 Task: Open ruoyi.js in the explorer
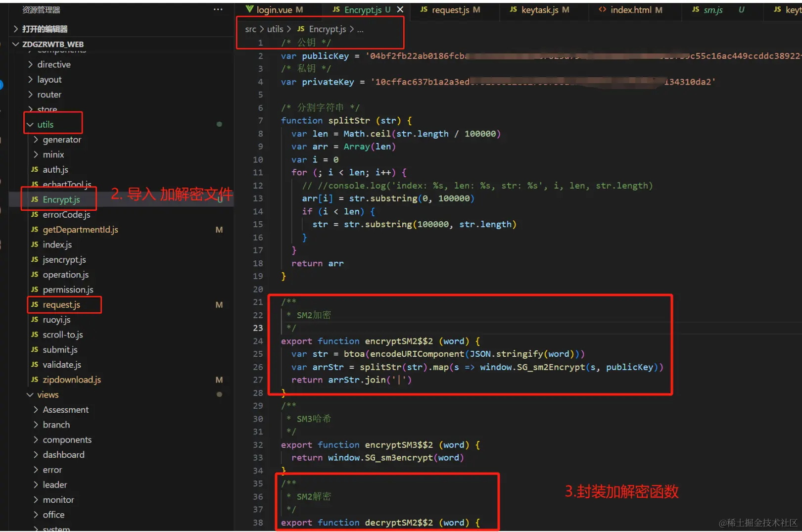click(121, 320)
